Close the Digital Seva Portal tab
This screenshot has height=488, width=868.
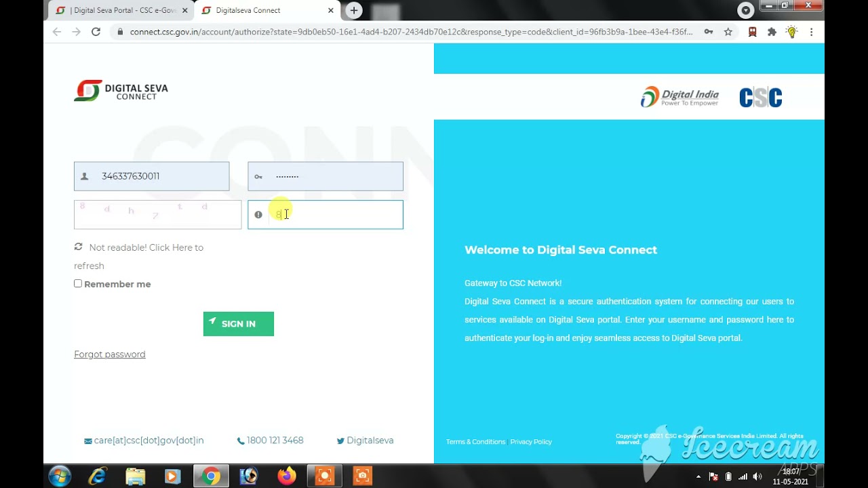click(x=184, y=10)
